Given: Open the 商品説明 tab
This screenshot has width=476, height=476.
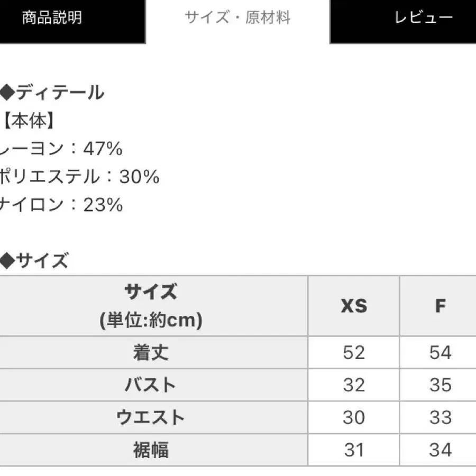Looking at the screenshot, I should click(72, 21).
